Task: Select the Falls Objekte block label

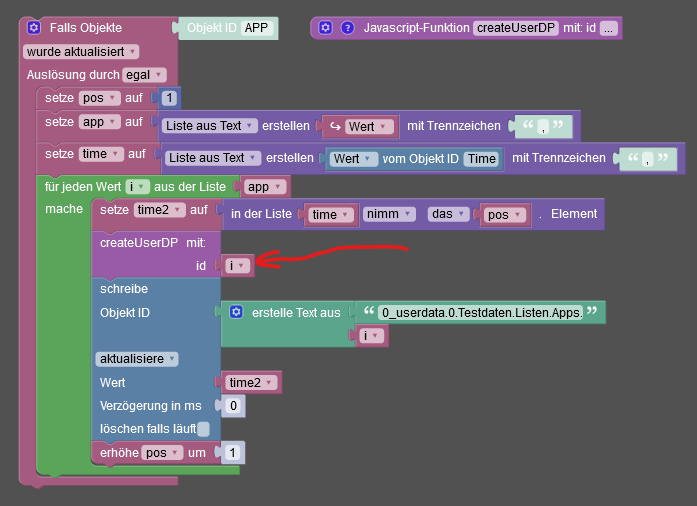Action: [86, 28]
